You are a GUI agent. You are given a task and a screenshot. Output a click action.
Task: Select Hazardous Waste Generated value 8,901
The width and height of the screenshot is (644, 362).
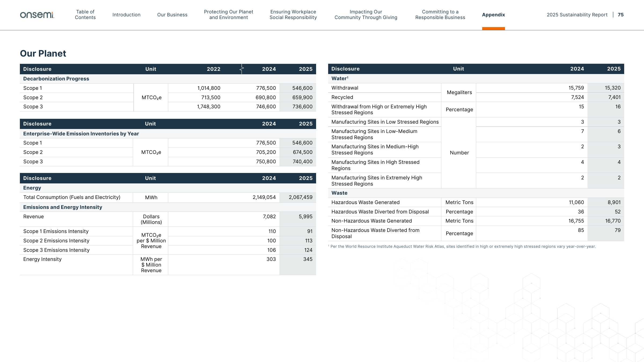614,202
